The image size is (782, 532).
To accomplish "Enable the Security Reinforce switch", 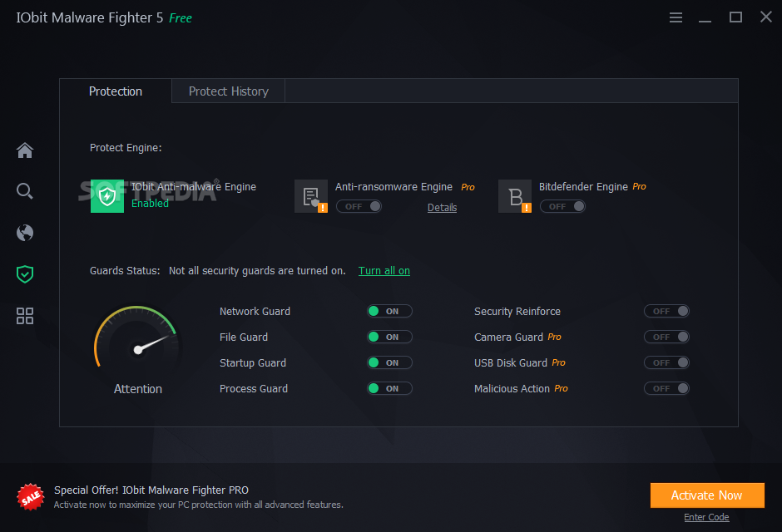I will tap(667, 312).
